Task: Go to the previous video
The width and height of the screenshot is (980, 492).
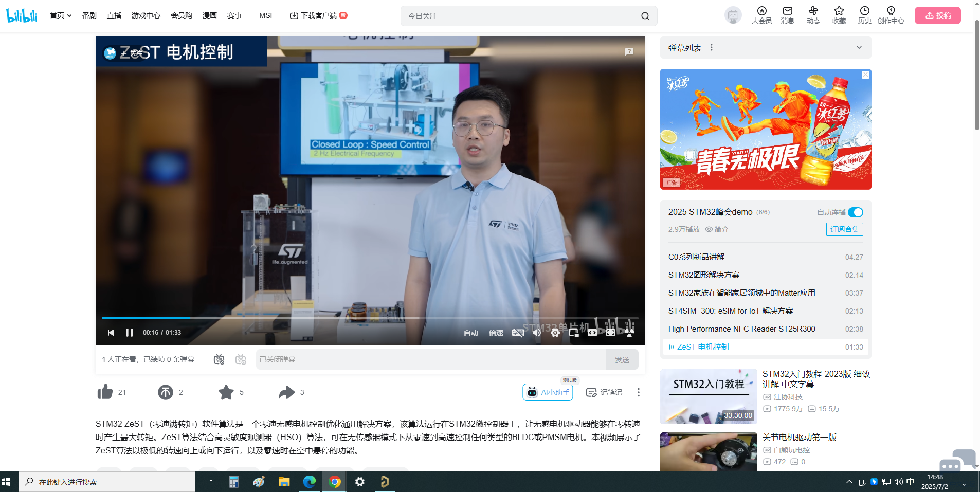Action: point(111,333)
